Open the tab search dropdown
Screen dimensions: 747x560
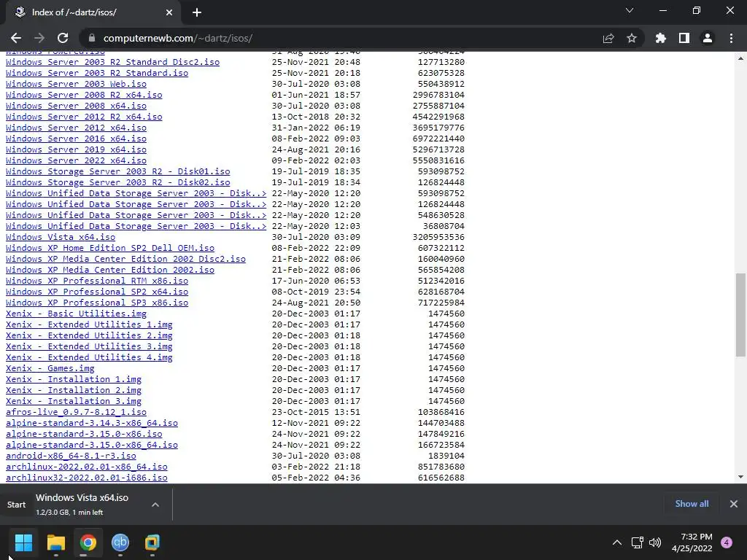pos(630,10)
